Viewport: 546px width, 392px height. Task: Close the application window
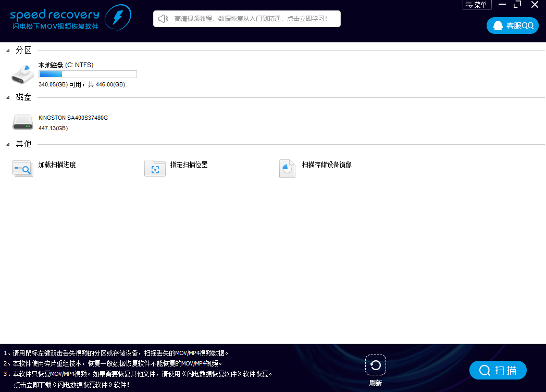[x=535, y=5]
